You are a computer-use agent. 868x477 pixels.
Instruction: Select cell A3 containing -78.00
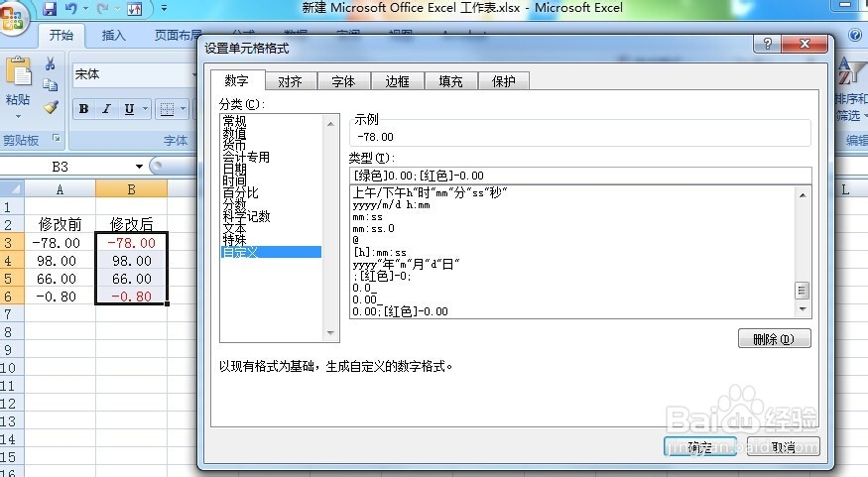coord(60,243)
